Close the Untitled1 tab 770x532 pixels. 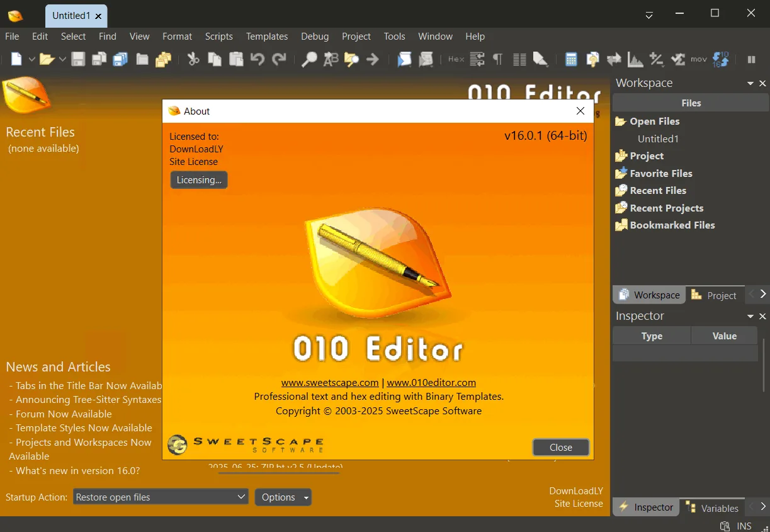pos(99,16)
